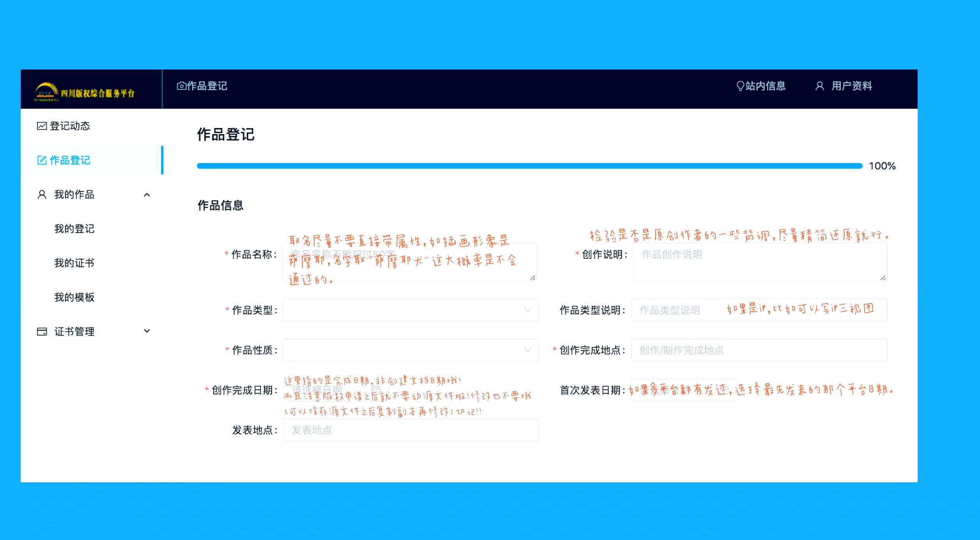Click the 作品名称 field label
Viewport: 980px width, 540px height.
click(254, 255)
